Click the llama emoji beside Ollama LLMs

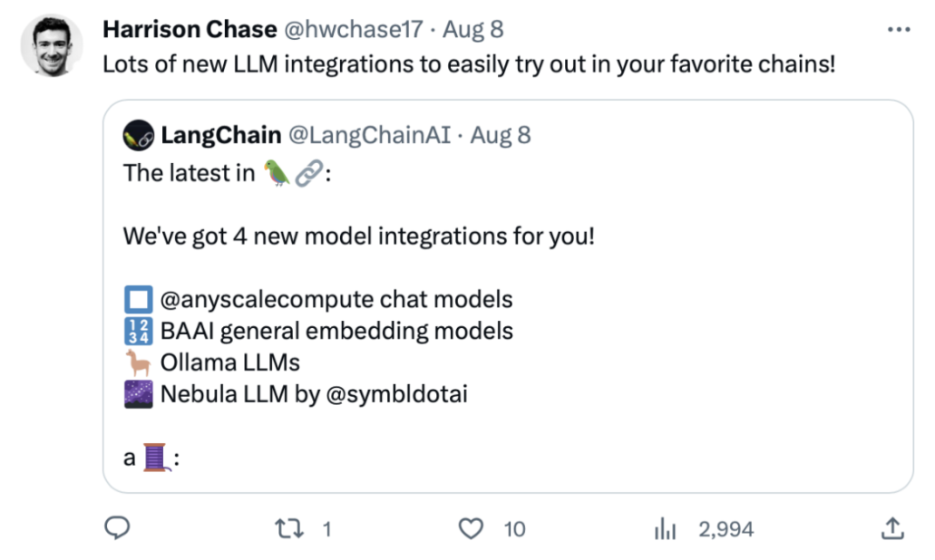coord(139,362)
